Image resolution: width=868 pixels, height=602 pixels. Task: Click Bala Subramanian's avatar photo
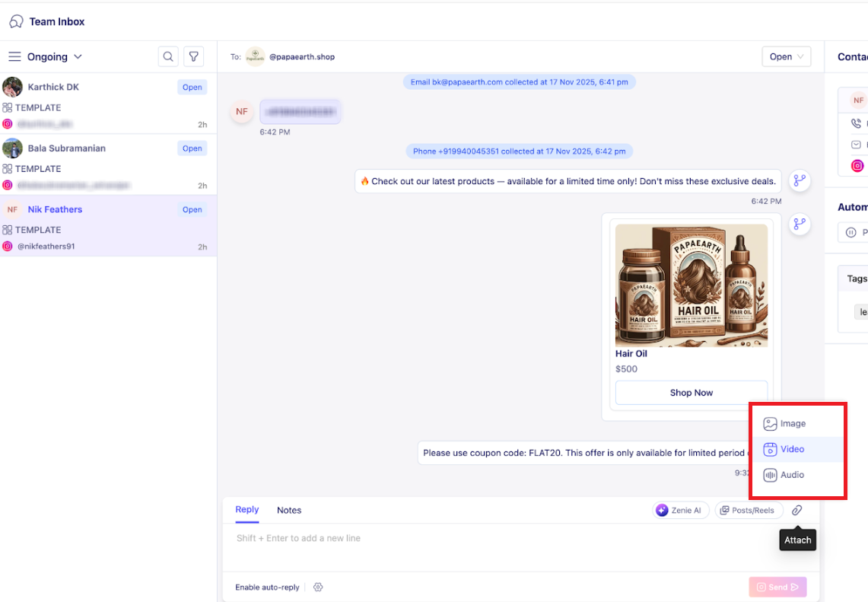click(x=12, y=148)
